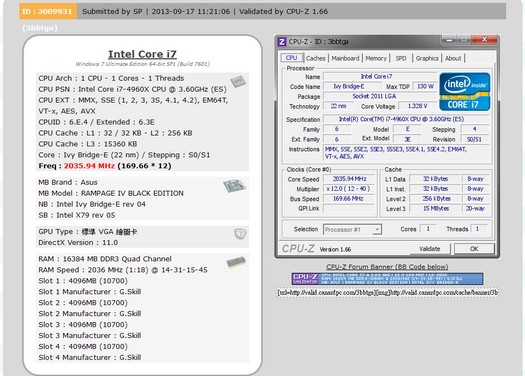Click the Max TDP 130 W value

(425, 86)
